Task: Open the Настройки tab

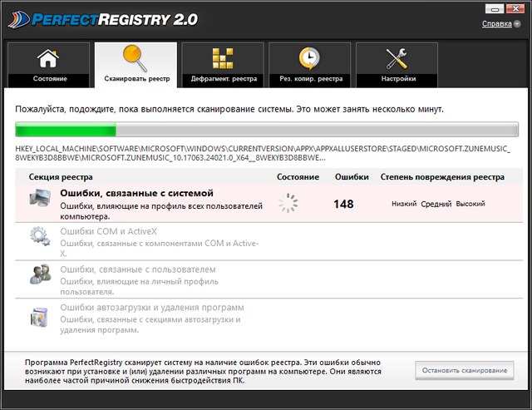Action: pyautogui.click(x=397, y=79)
